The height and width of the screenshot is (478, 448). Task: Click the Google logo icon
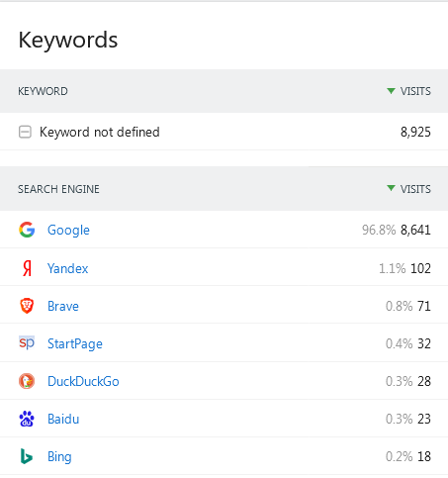click(x=27, y=230)
